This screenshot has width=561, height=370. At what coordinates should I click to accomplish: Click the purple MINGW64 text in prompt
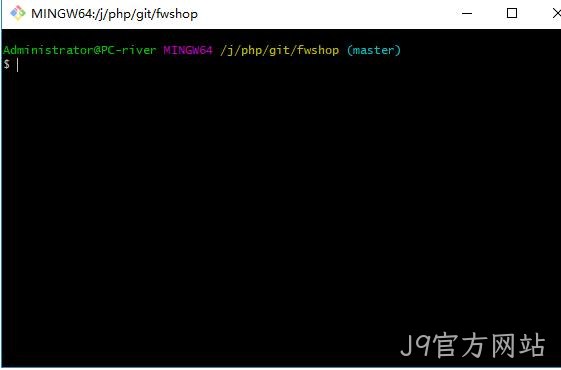[x=188, y=50]
